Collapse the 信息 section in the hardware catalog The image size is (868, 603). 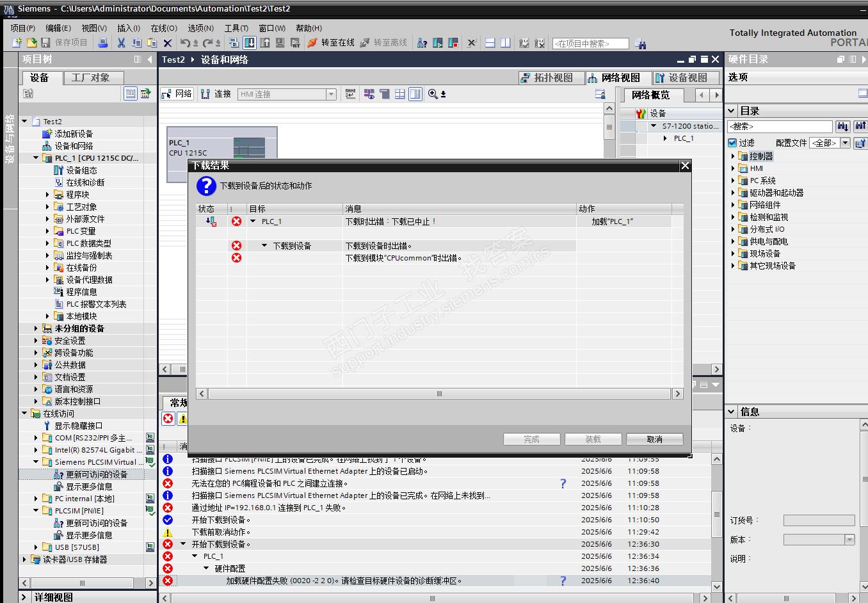pos(732,412)
